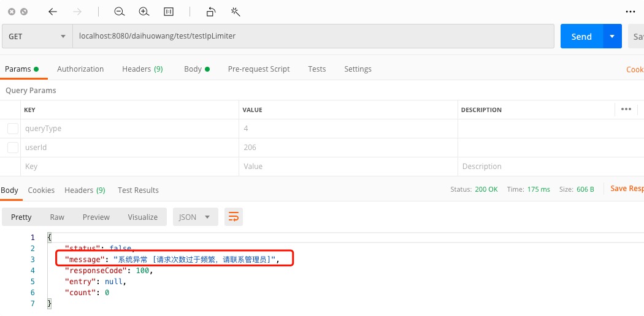This screenshot has height=316, width=644.
Task: Click the "message" JSON line
Action: click(172, 259)
